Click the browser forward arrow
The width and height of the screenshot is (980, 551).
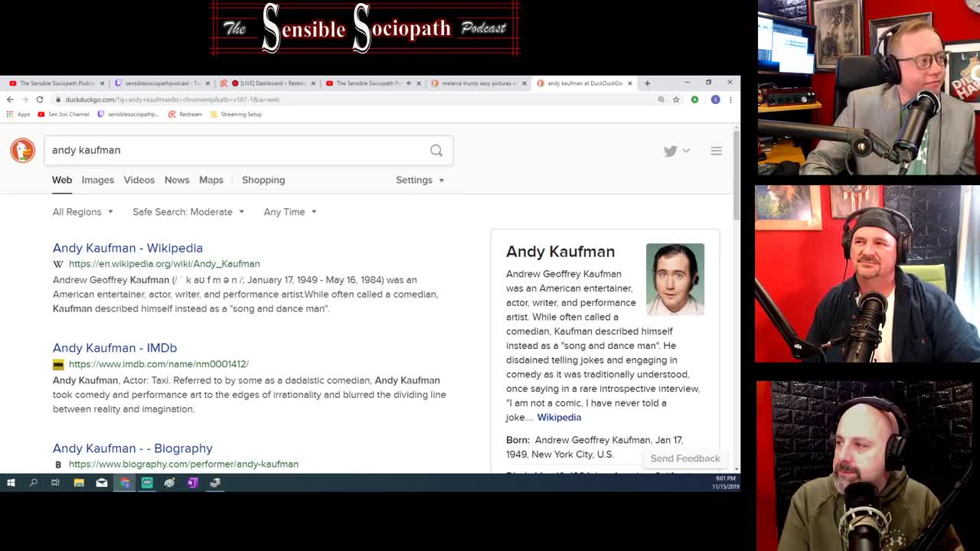coord(24,99)
